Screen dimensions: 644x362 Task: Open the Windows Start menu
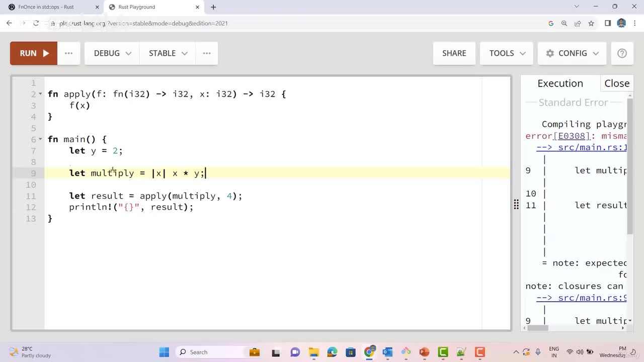tap(164, 352)
